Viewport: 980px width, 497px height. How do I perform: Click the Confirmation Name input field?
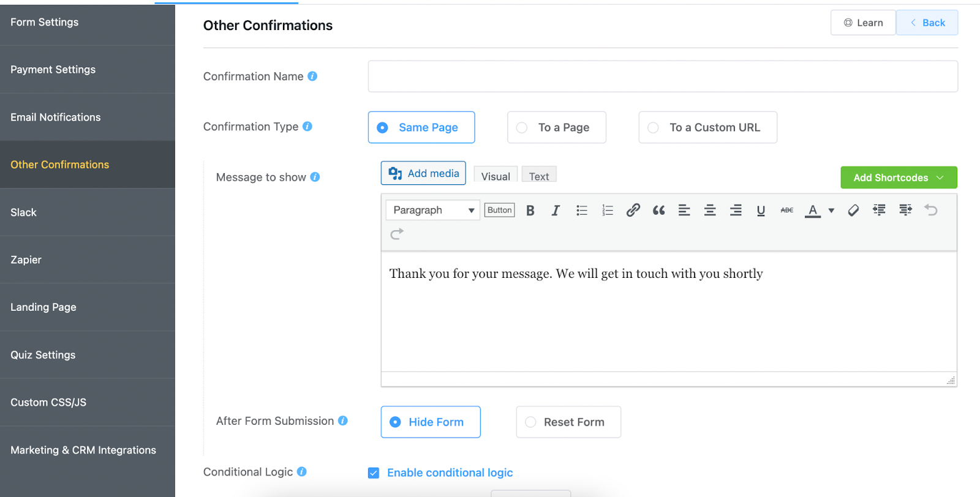coord(663,77)
